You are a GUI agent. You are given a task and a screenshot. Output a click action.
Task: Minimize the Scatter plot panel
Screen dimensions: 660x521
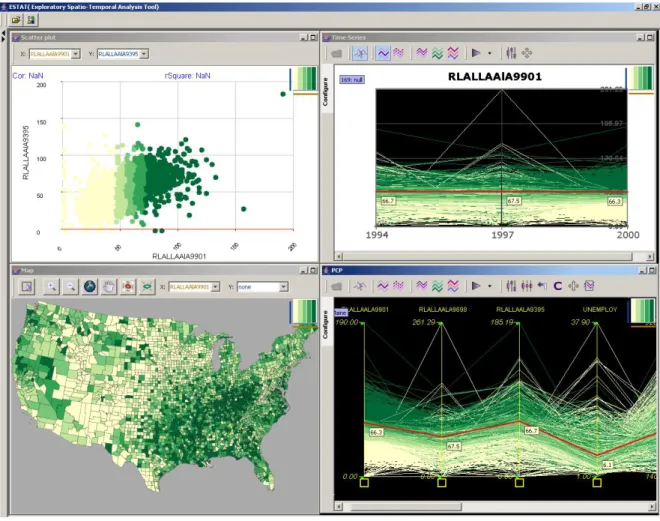(304, 37)
